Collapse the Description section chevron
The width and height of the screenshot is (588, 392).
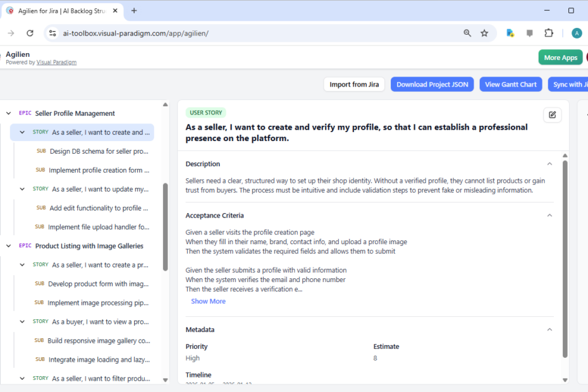pyautogui.click(x=549, y=164)
